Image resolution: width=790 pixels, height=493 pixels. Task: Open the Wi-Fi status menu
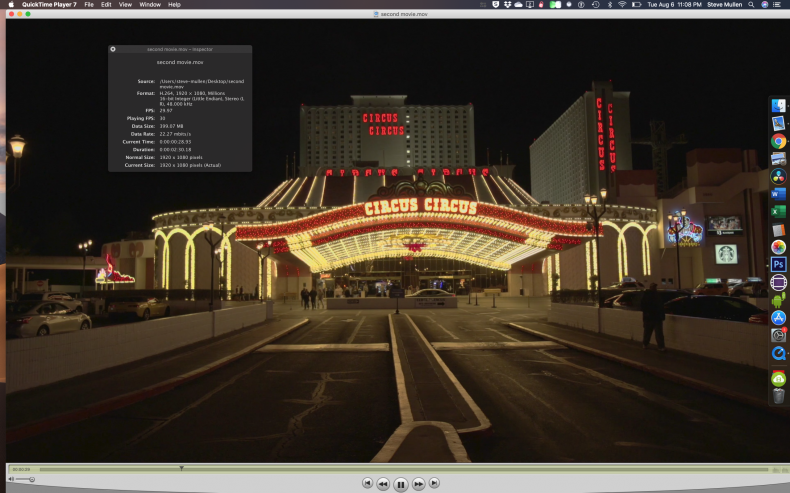(x=622, y=5)
